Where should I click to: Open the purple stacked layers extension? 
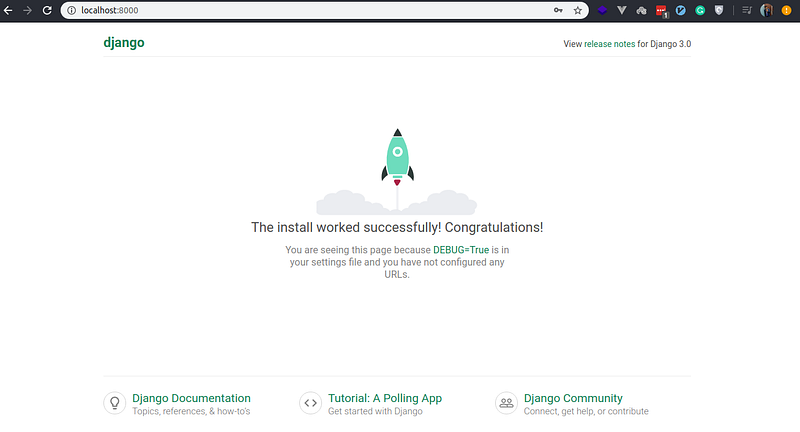603,10
